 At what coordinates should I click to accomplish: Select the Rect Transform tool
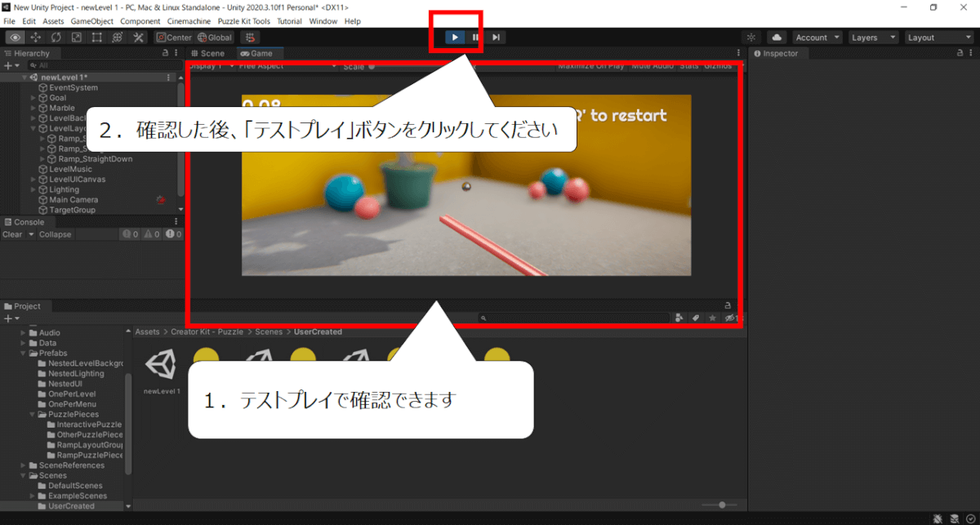97,38
